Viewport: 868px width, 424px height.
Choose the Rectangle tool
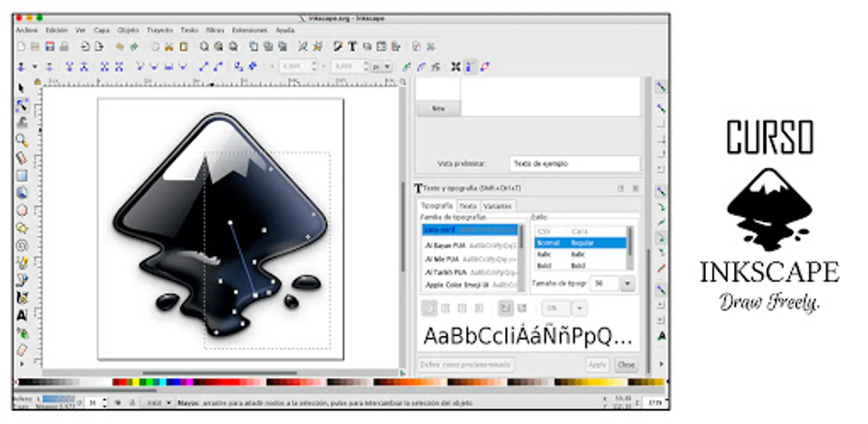22,176
